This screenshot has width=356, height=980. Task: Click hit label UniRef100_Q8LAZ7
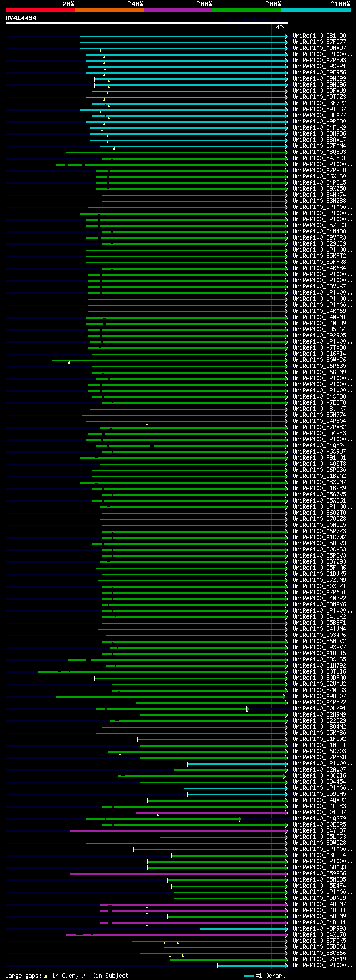coord(319,116)
